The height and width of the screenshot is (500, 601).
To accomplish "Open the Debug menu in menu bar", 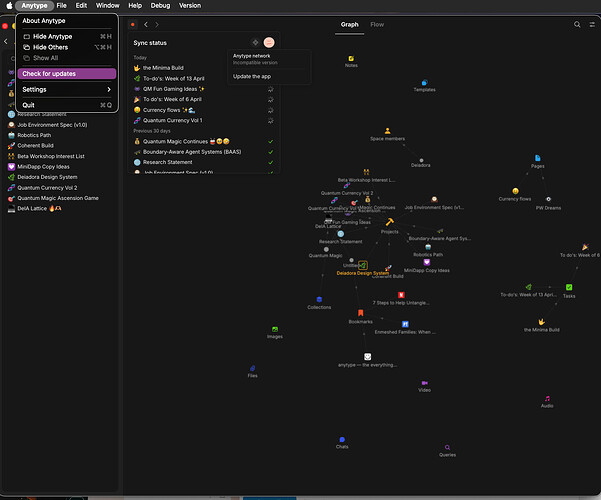I will pos(160,5).
